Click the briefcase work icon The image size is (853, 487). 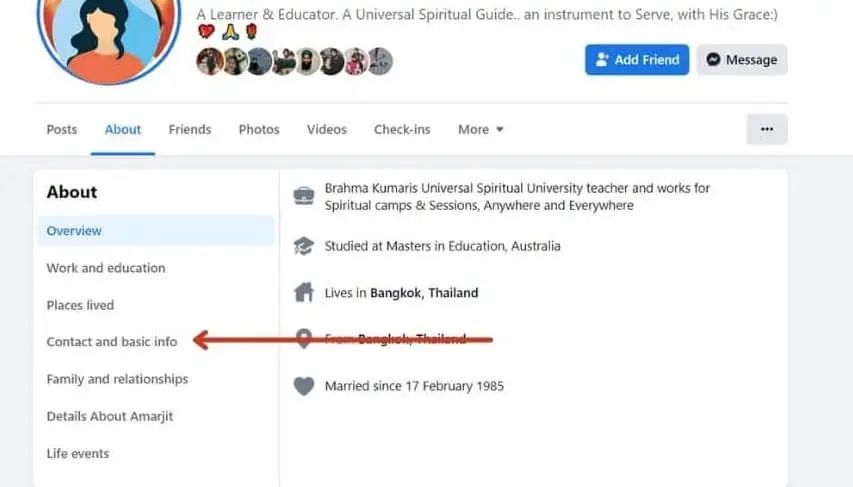point(303,196)
